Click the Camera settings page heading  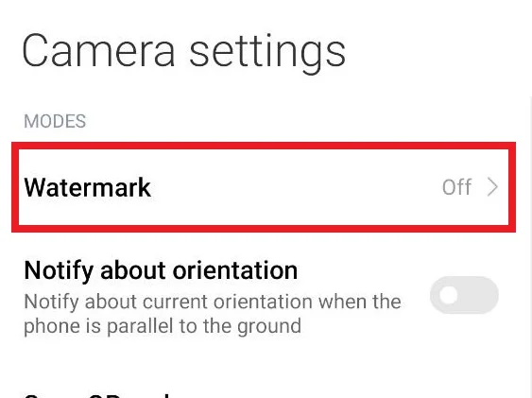pyautogui.click(x=184, y=52)
